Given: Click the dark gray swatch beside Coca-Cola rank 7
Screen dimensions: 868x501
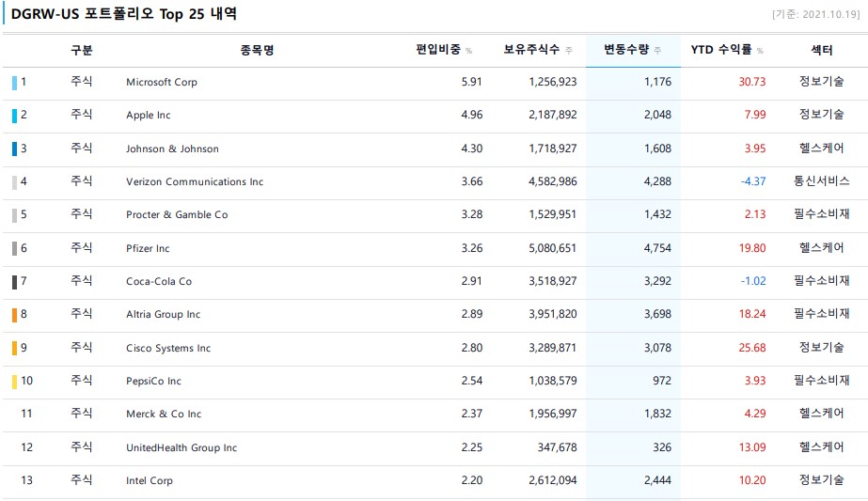Looking at the screenshot, I should tap(14, 282).
